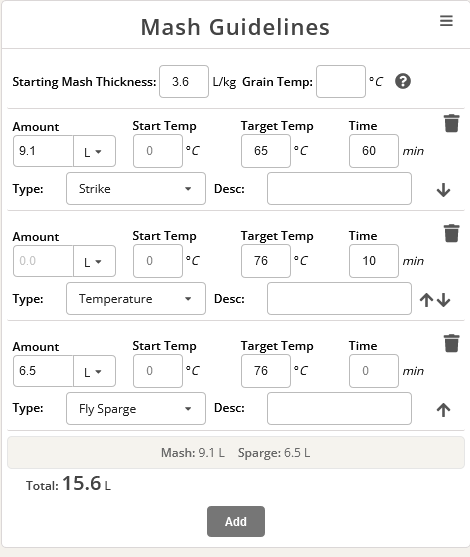Viewport: 470px width, 557px height.
Task: Open the Strike type dropdown
Action: click(136, 189)
